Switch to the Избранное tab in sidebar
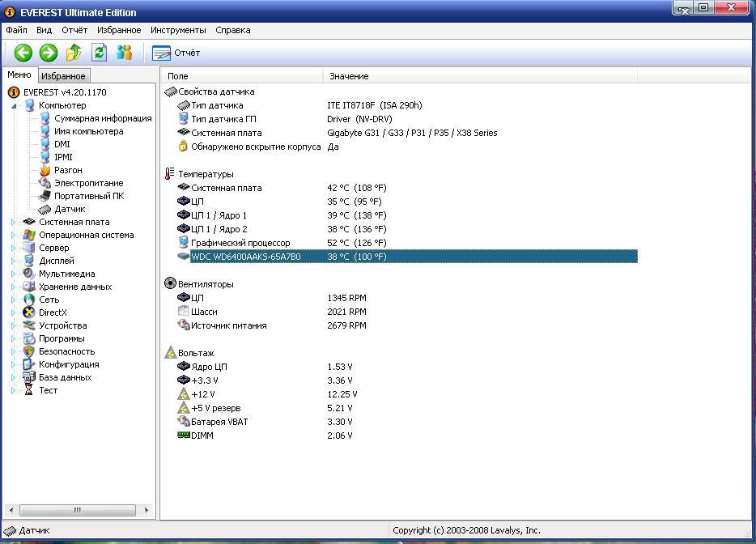 click(63, 76)
